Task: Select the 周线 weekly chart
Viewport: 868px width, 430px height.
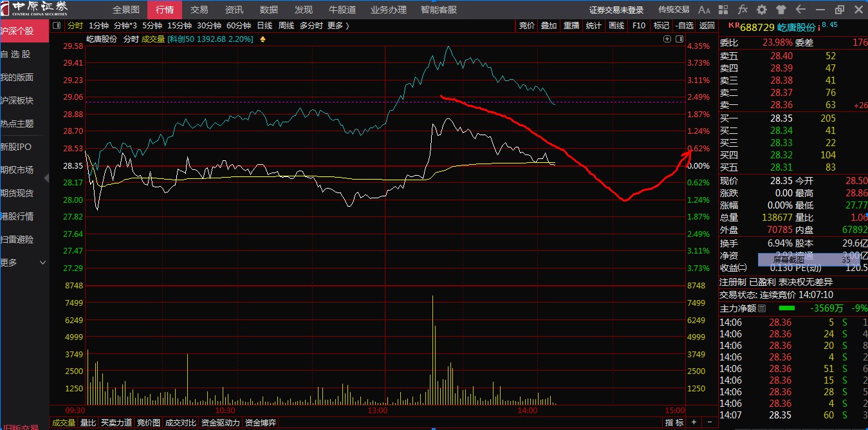Action: 286,26
